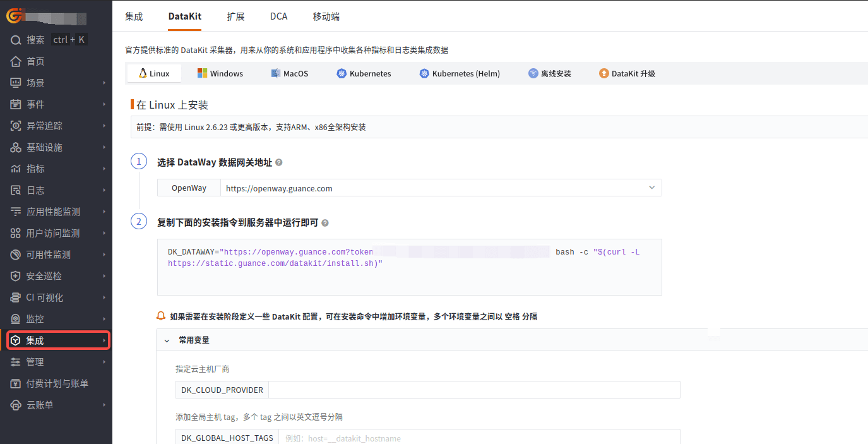868x444 pixels.
Task: Open the 基础设施 infrastructure icon
Action: [x=16, y=147]
